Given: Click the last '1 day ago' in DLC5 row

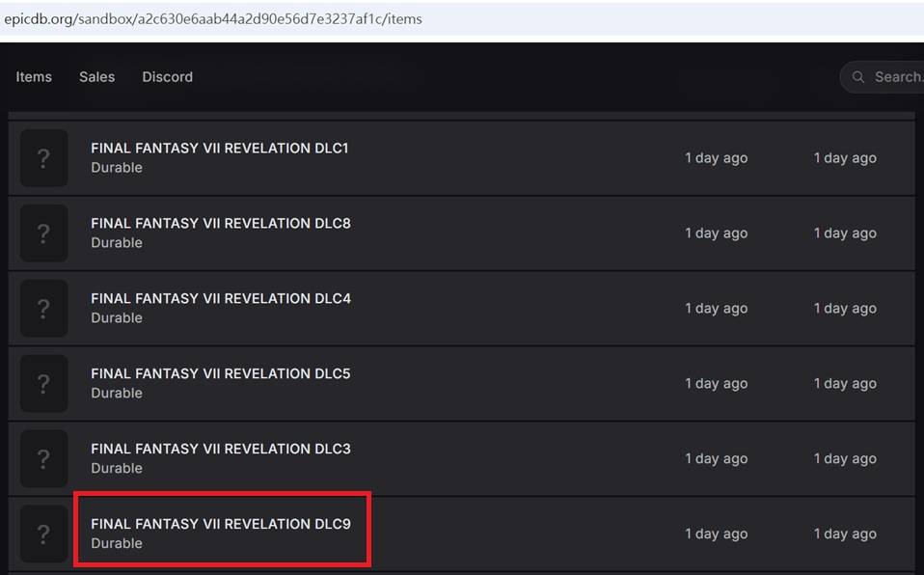Looking at the screenshot, I should pyautogui.click(x=845, y=384).
